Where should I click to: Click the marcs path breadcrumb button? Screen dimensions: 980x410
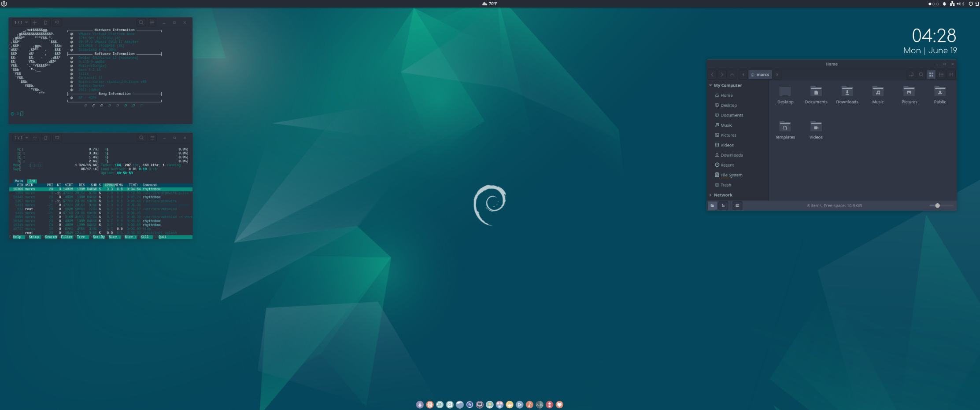click(760, 75)
